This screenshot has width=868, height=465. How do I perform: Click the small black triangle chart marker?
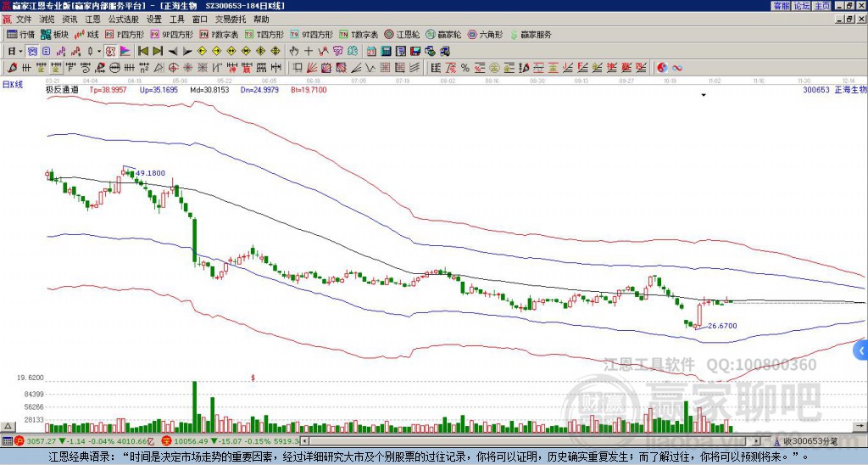704,95
